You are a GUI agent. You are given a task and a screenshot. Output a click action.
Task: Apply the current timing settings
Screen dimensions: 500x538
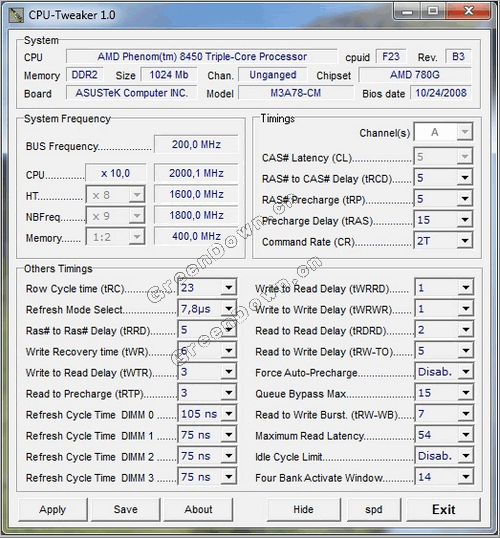coord(53,510)
